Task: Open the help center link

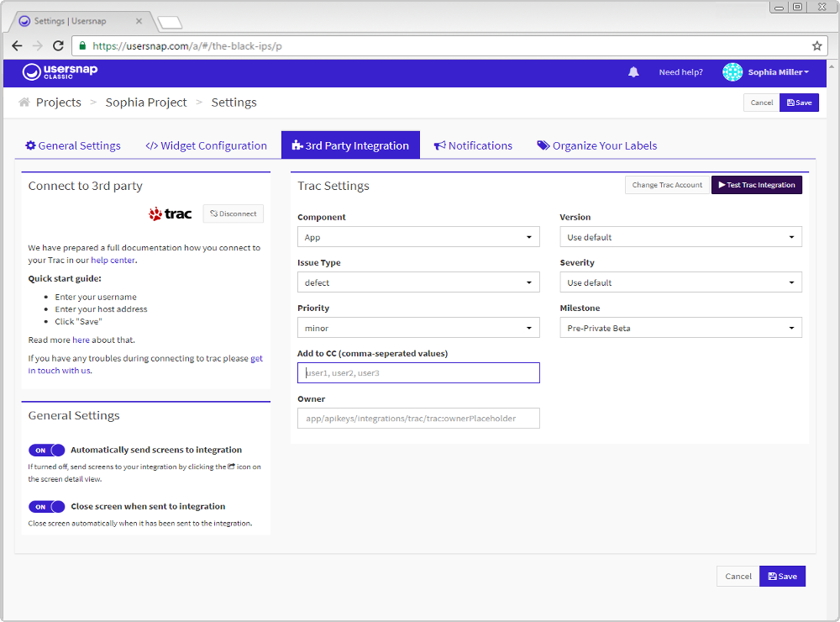Action: click(113, 261)
